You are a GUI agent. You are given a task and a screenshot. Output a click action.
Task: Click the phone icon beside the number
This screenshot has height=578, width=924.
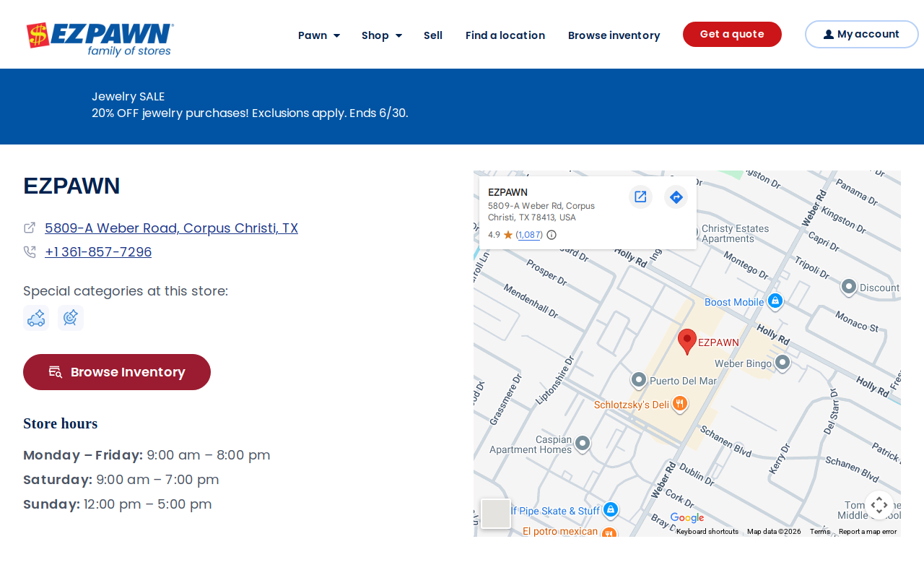click(x=30, y=252)
